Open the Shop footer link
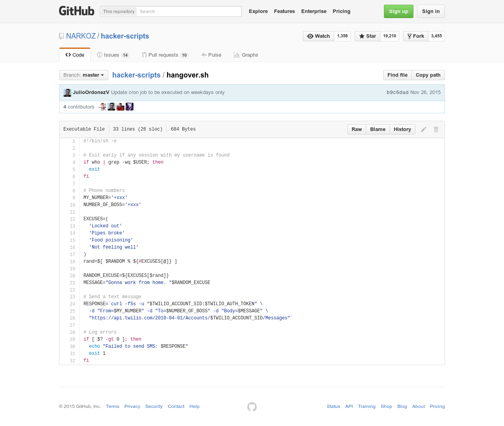 pos(386,406)
